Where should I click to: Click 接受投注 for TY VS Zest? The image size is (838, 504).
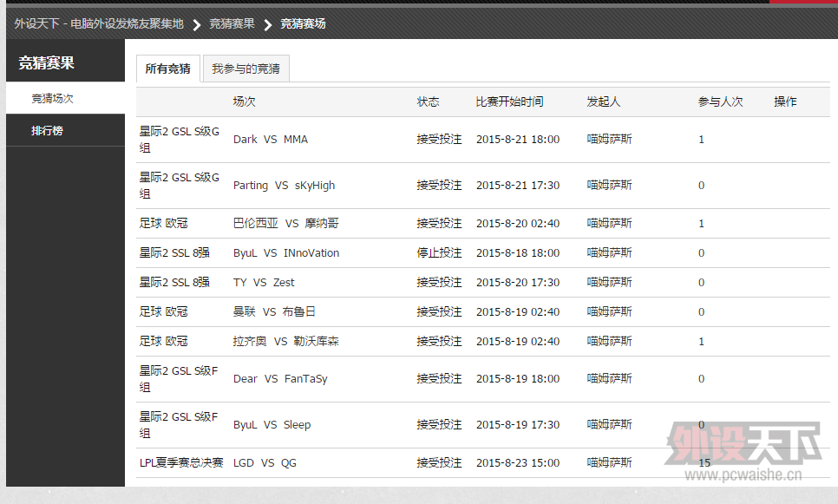(x=439, y=283)
